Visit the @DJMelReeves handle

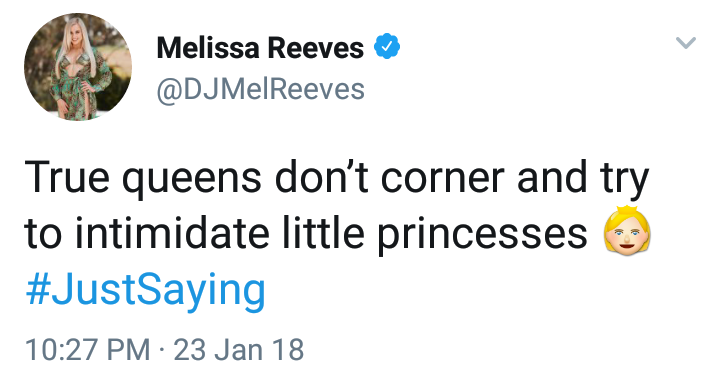pyautogui.click(x=260, y=89)
